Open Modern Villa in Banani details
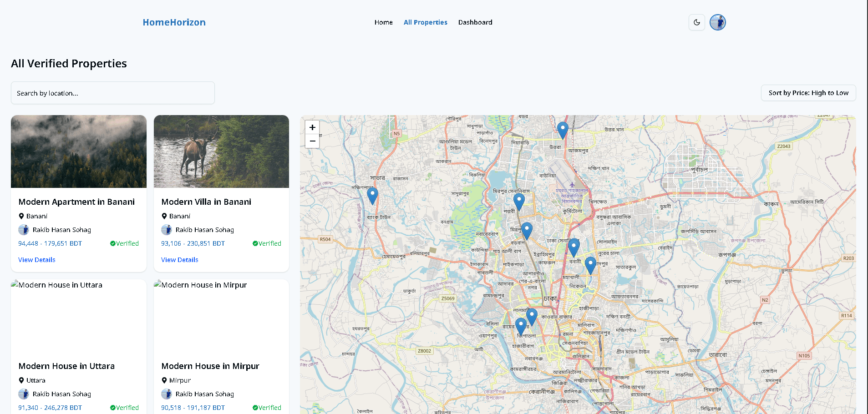The width and height of the screenshot is (868, 414). point(179,260)
